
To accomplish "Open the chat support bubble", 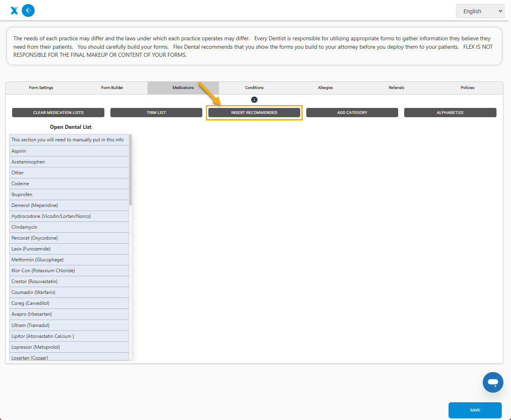I will (x=493, y=382).
